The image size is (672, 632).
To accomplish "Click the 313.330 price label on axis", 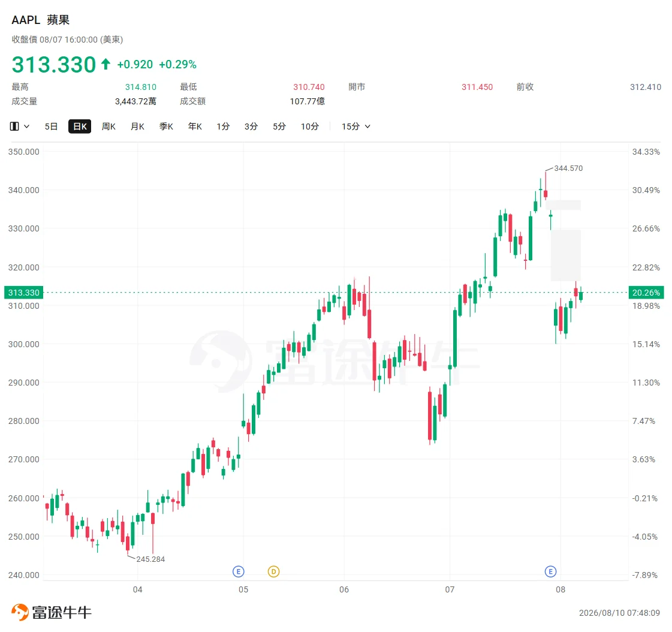I will 23,293.
